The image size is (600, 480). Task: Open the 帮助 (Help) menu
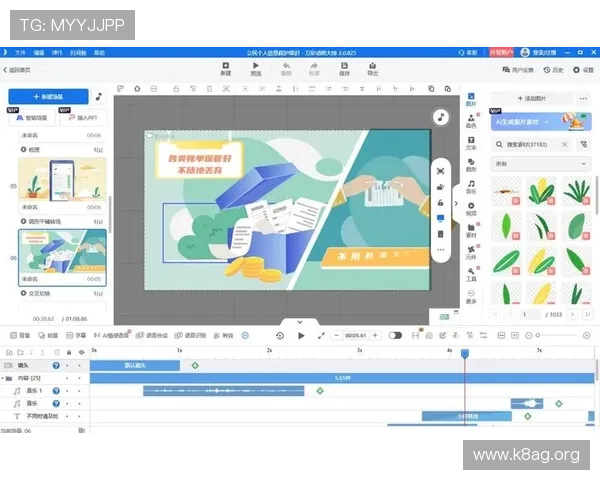100,51
